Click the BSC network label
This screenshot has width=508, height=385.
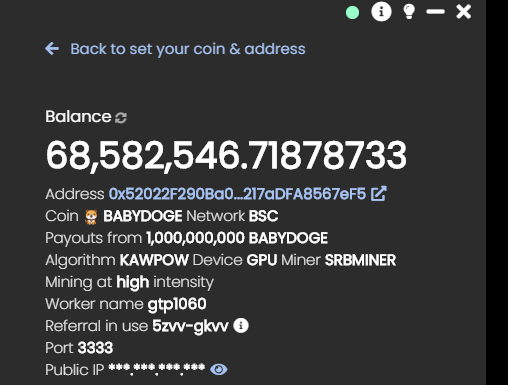[263, 216]
